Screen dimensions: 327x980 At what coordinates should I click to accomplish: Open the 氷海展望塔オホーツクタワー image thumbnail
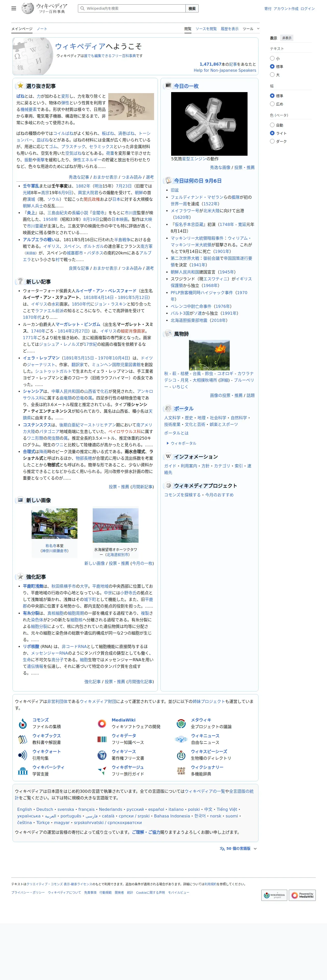[116, 525]
